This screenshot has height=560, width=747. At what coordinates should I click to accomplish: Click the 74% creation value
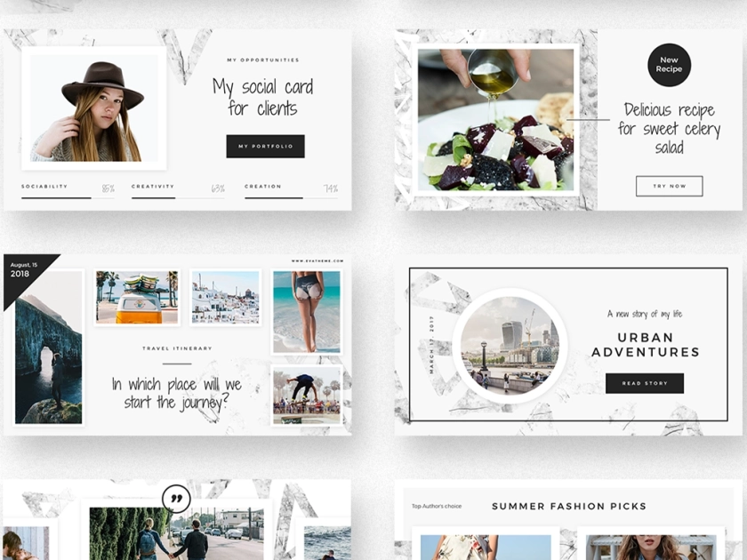click(x=331, y=188)
